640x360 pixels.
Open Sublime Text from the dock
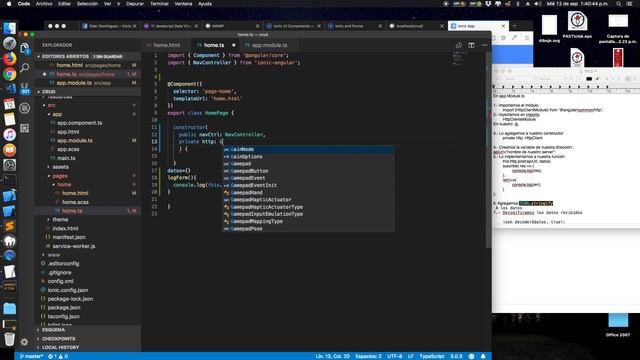click(9, 226)
